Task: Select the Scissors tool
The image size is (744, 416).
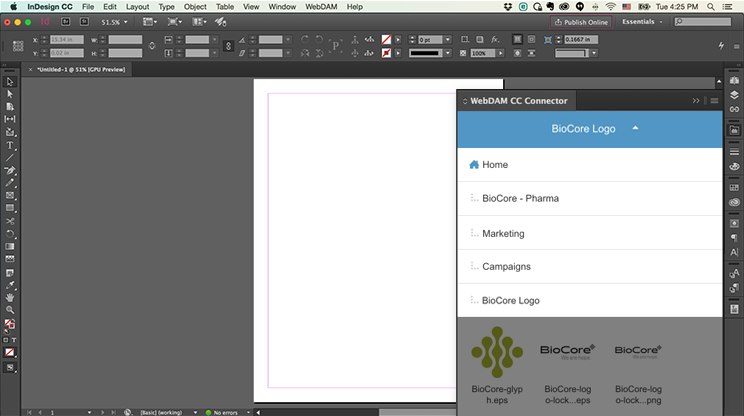Action: coord(9,221)
